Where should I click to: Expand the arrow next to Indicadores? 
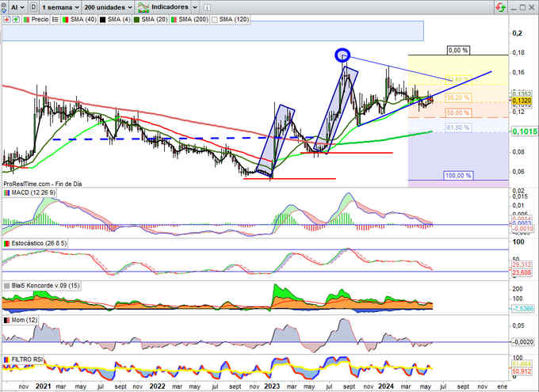pyautogui.click(x=194, y=7)
